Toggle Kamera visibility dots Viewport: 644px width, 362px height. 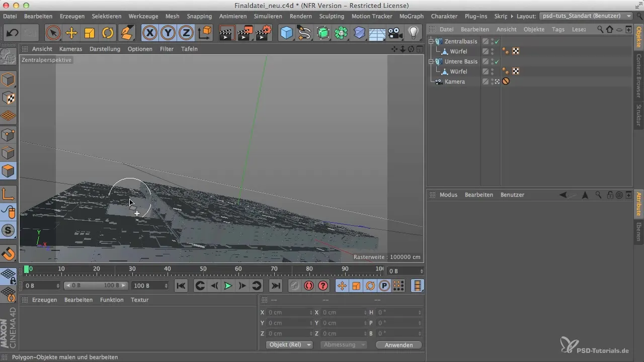[x=492, y=81]
